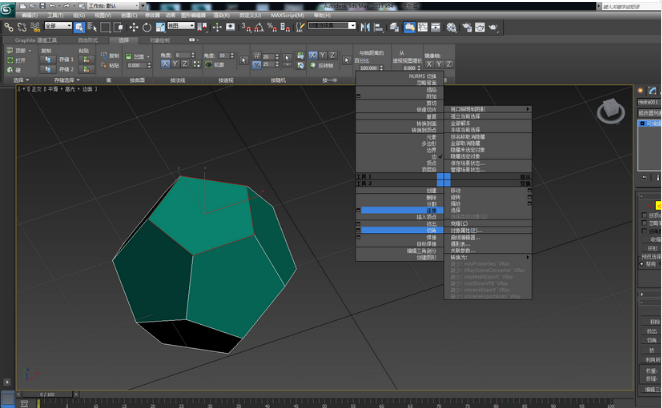The height and width of the screenshot is (408, 662).
Task: Switch to the 对象绘制 ribbon tab
Action: point(159,40)
